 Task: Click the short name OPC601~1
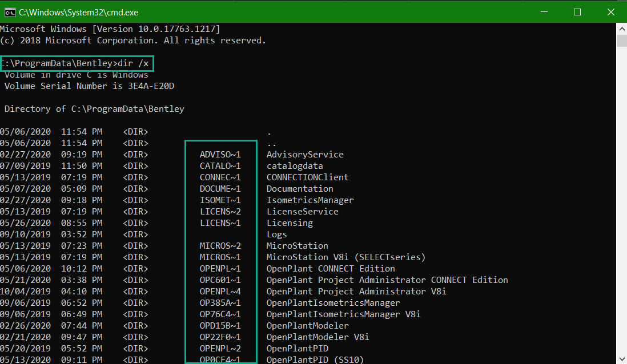(x=220, y=280)
